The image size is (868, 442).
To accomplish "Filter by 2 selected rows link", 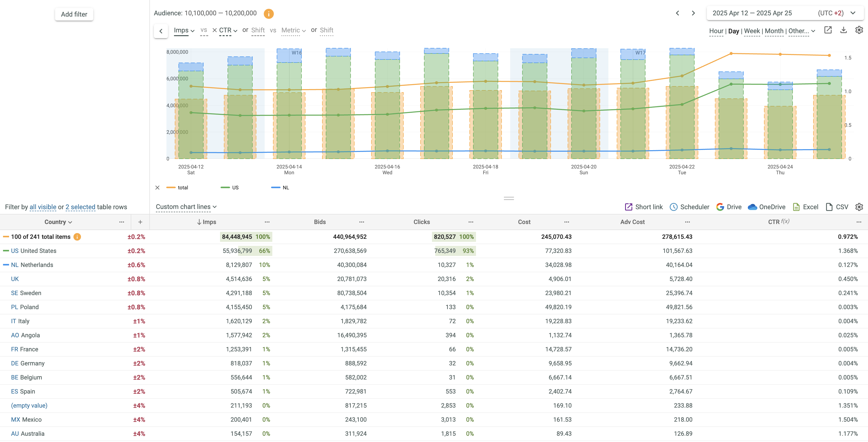I will 80,207.
